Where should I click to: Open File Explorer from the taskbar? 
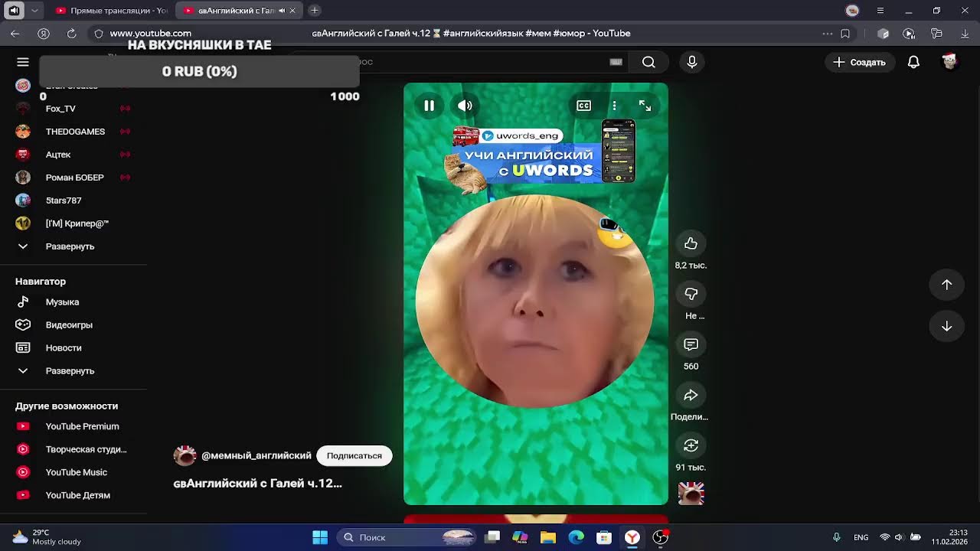(548, 537)
